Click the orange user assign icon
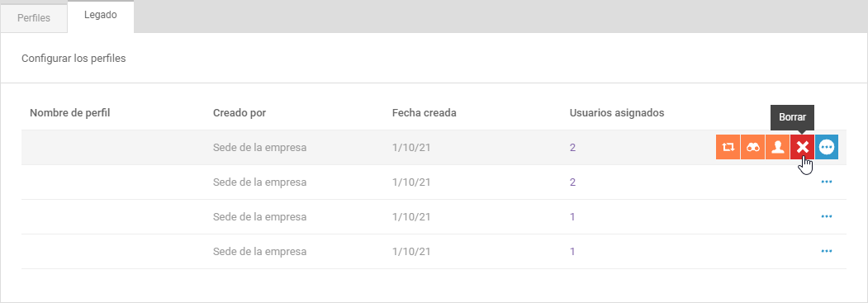Image resolution: width=868 pixels, height=303 pixels. 778,147
